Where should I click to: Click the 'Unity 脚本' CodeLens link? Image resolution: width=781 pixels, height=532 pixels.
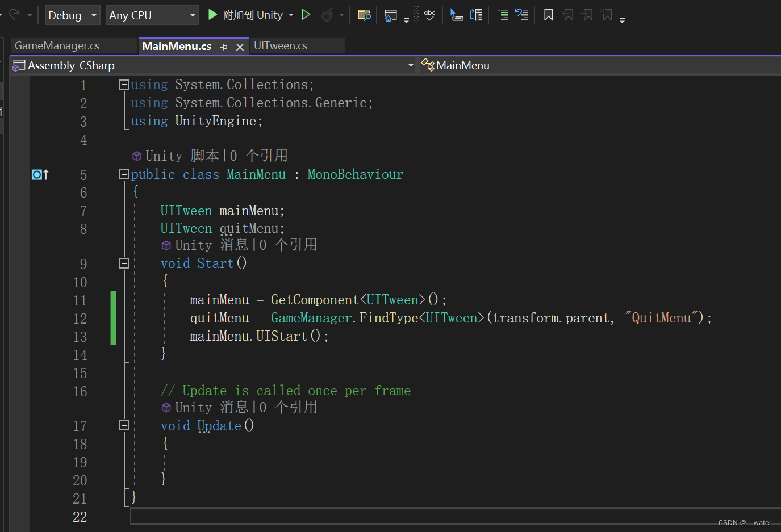pos(182,156)
